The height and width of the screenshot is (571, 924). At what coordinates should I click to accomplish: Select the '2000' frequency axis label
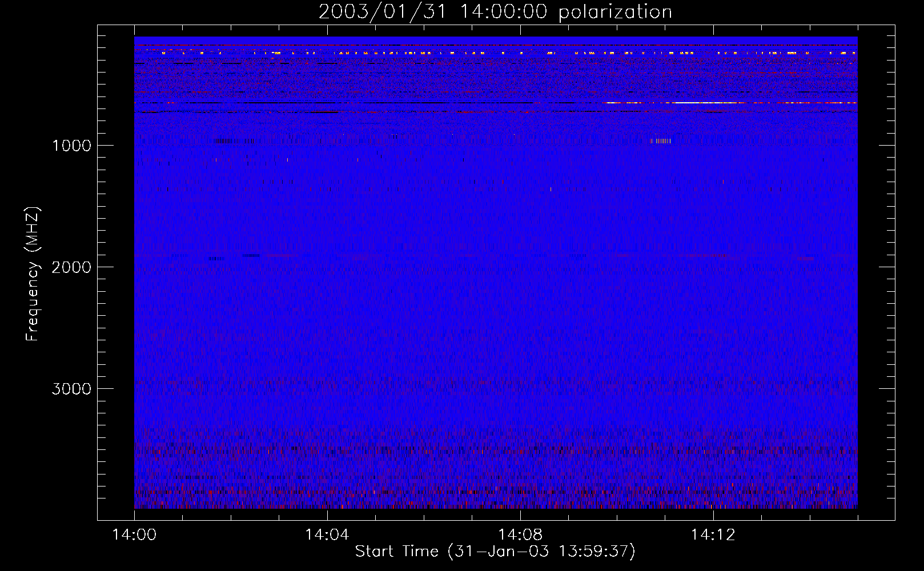click(71, 267)
